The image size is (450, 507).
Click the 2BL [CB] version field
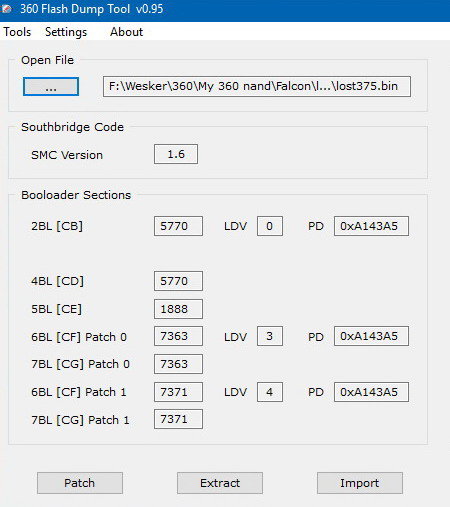[x=178, y=226]
